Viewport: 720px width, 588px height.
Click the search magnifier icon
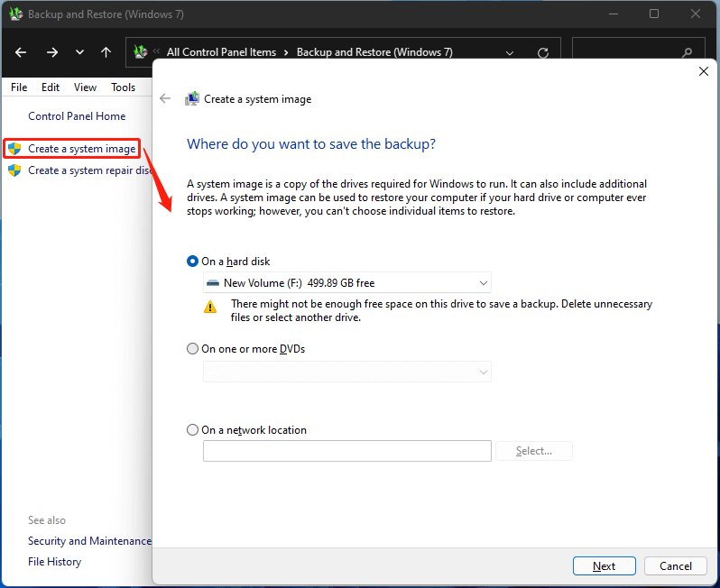tap(687, 53)
